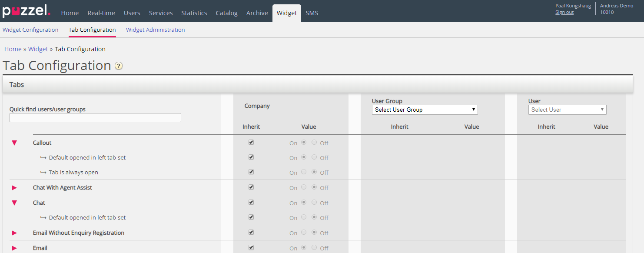Open the Tab Configuration help icon
The image size is (644, 253).
118,66
